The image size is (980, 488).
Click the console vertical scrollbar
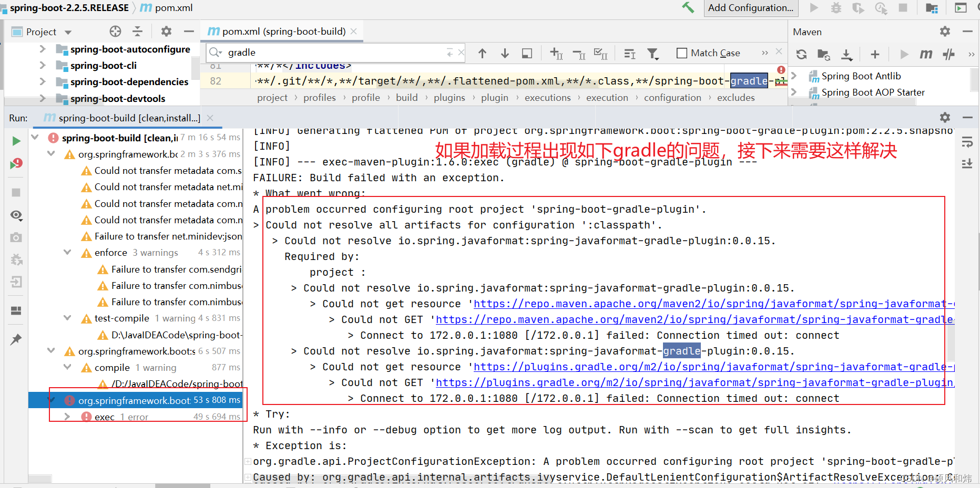click(x=951, y=341)
